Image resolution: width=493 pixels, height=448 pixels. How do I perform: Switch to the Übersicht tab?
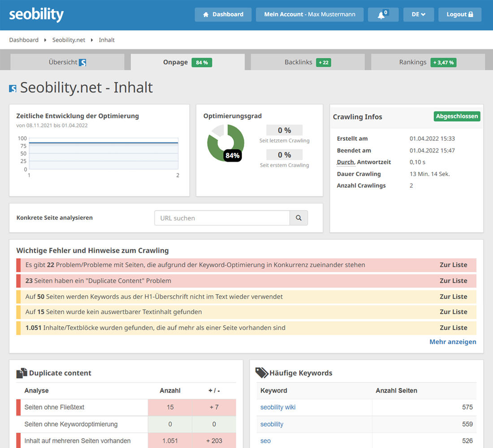pyautogui.click(x=67, y=62)
